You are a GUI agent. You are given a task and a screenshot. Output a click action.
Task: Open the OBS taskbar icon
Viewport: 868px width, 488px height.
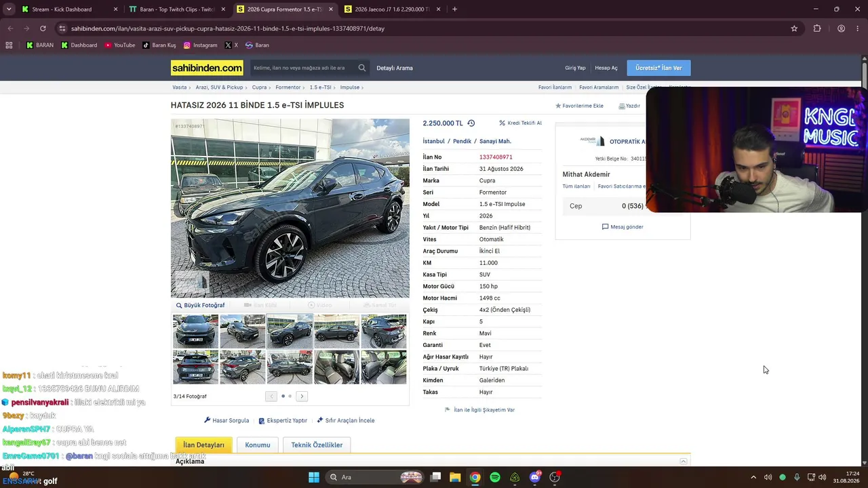(x=555, y=477)
